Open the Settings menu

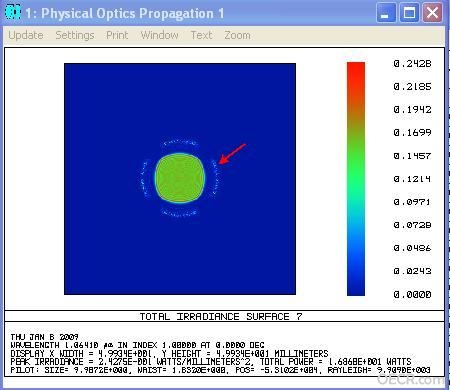pyautogui.click(x=75, y=35)
